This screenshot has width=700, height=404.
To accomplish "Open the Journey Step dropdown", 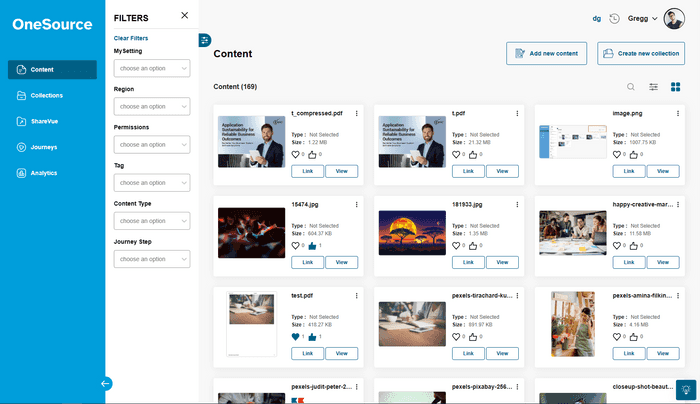I will (152, 259).
